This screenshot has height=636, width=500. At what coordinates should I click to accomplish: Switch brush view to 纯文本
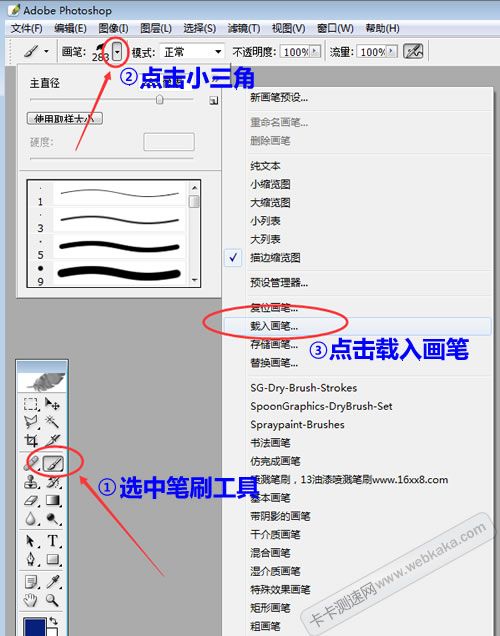point(265,166)
